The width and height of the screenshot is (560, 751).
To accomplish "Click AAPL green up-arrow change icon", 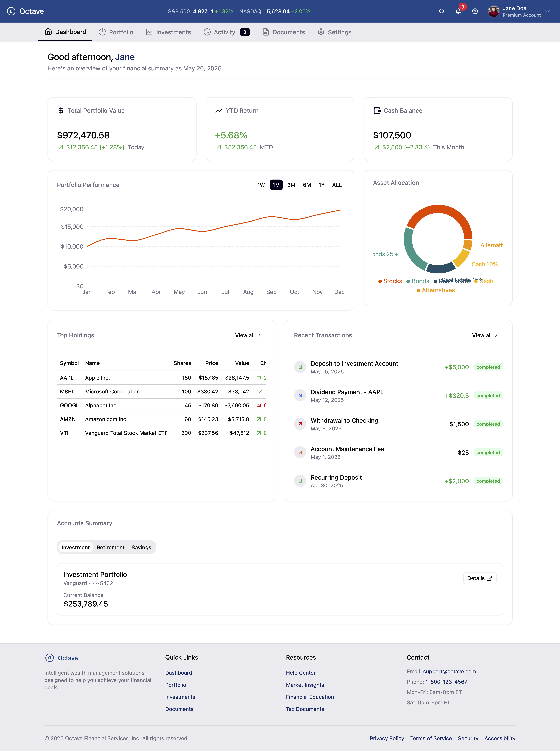I will point(259,378).
